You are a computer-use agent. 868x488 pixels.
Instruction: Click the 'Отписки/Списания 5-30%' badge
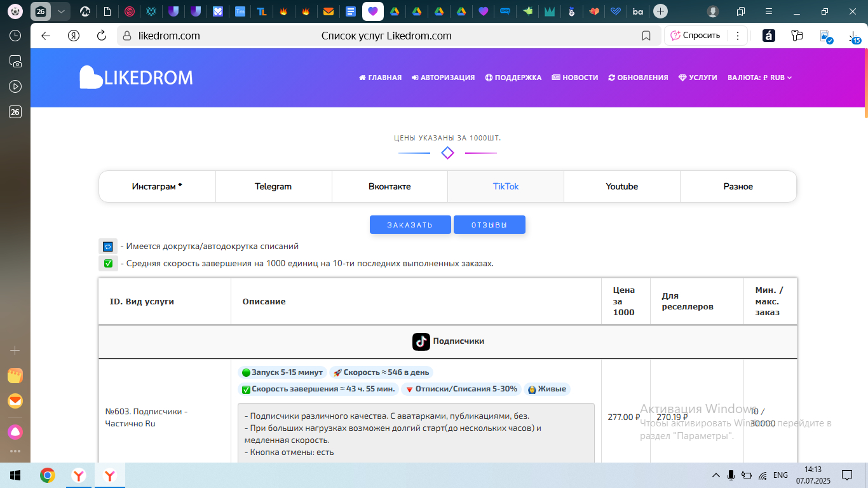pyautogui.click(x=461, y=389)
